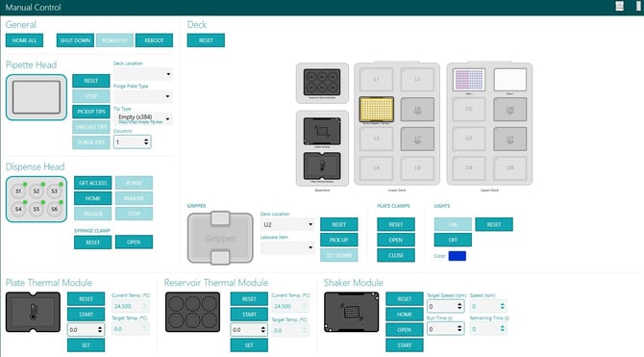Adjust Shaker Run Time stepper
The width and height of the screenshot is (644, 357).
tap(459, 329)
